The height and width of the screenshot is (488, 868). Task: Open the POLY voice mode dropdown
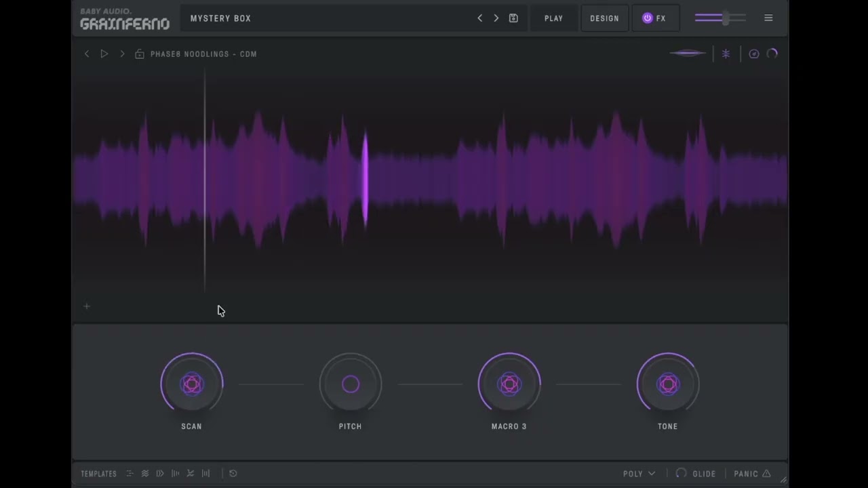[639, 474]
